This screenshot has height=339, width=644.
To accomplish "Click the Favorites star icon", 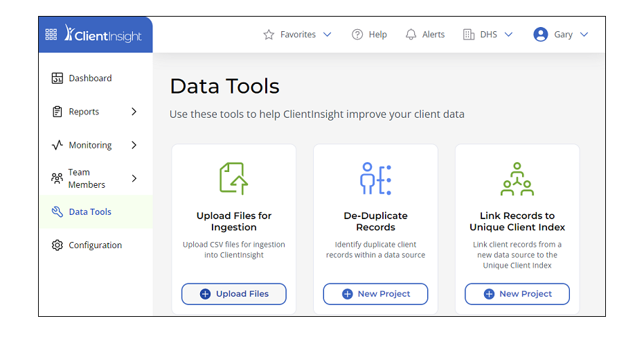I will click(269, 35).
